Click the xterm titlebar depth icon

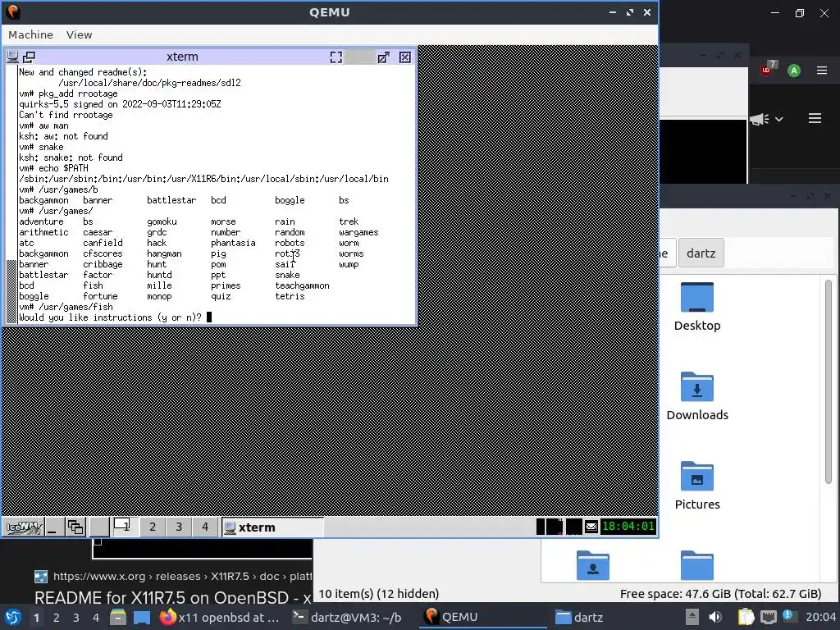pyautogui.click(x=29, y=57)
